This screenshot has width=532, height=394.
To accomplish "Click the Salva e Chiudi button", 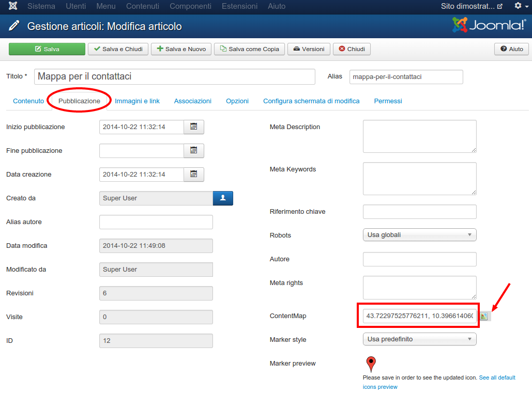I will [x=118, y=49].
